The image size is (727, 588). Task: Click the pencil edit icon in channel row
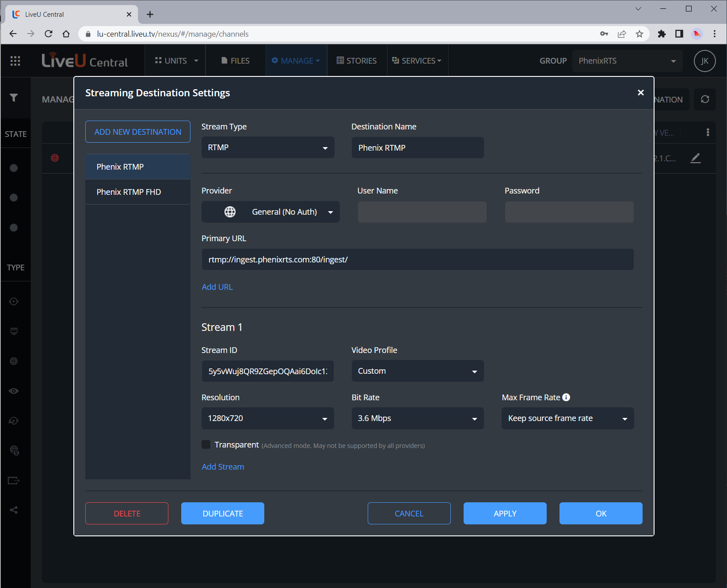click(696, 158)
